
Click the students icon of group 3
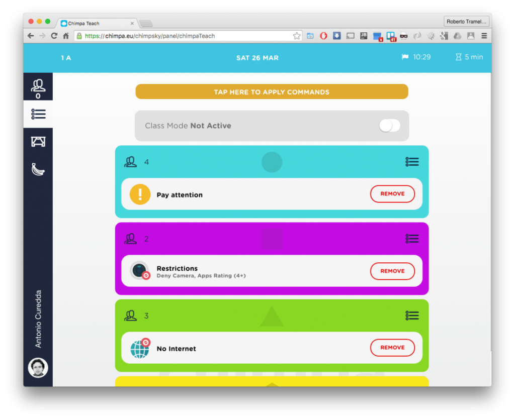point(130,316)
